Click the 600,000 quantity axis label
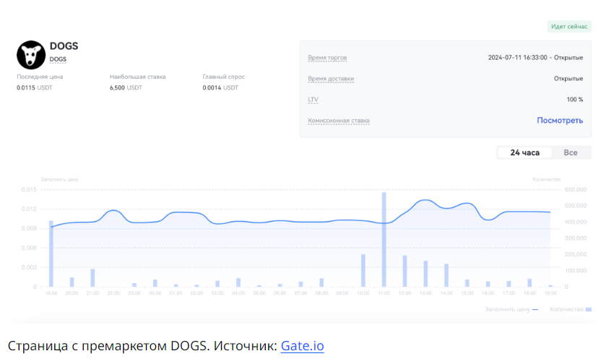596x364 pixels. pyautogui.click(x=576, y=190)
